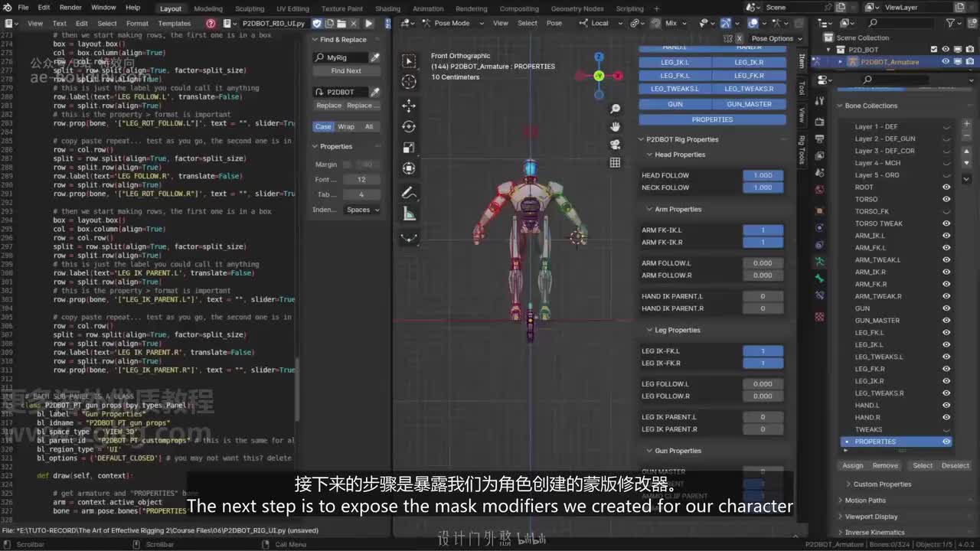The image size is (980, 551).
Task: Click the viewport zoom magnifier icon
Action: (615, 109)
